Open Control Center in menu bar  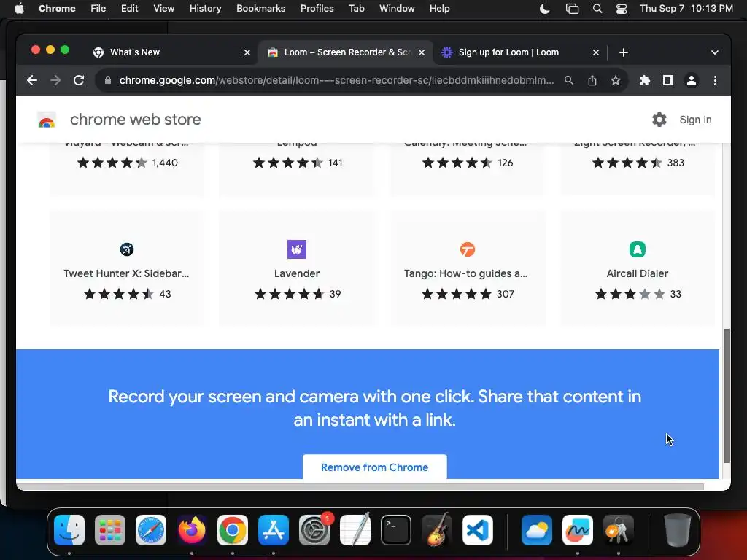pyautogui.click(x=622, y=9)
